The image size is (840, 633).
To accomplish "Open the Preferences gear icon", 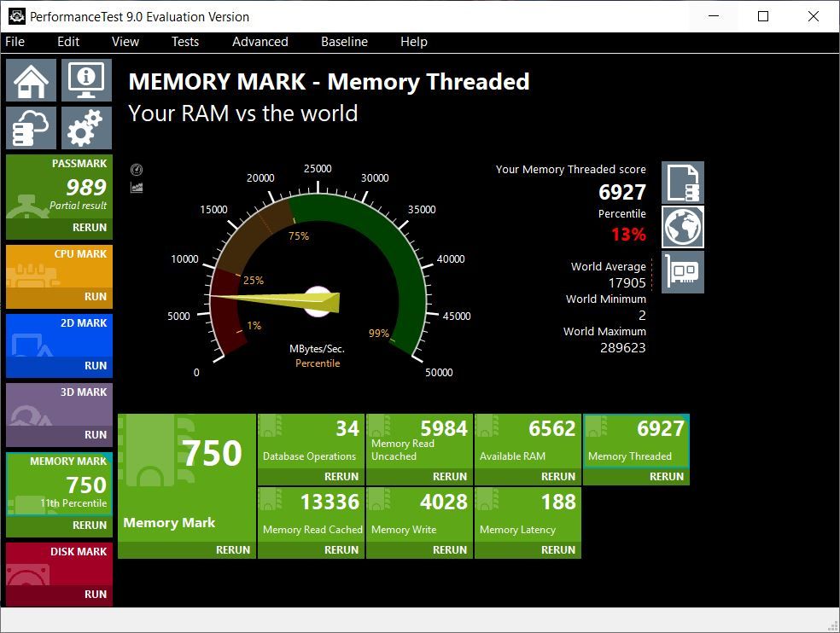I will coord(85,127).
